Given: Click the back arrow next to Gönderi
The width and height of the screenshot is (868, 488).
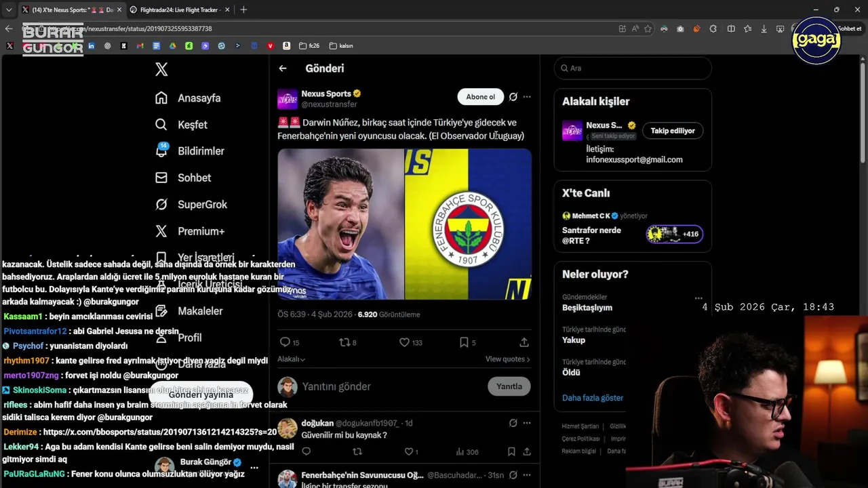Looking at the screenshot, I should [283, 68].
